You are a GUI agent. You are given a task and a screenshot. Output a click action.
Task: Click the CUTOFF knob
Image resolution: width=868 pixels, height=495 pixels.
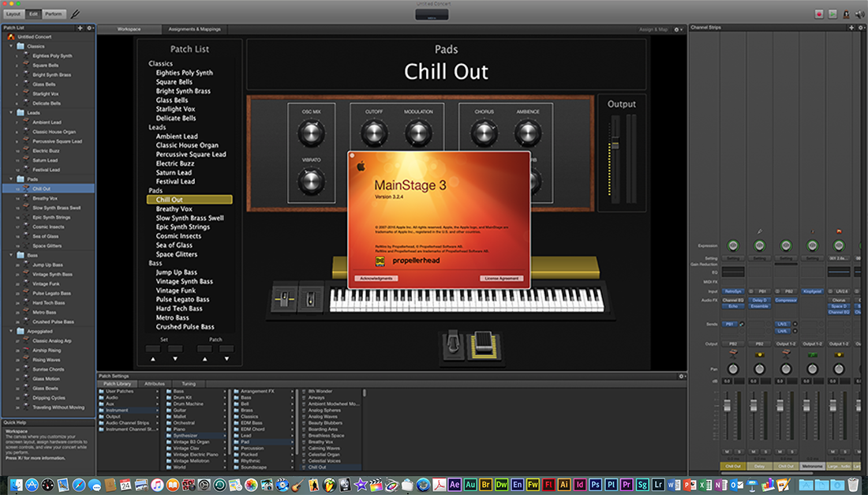pos(374,133)
